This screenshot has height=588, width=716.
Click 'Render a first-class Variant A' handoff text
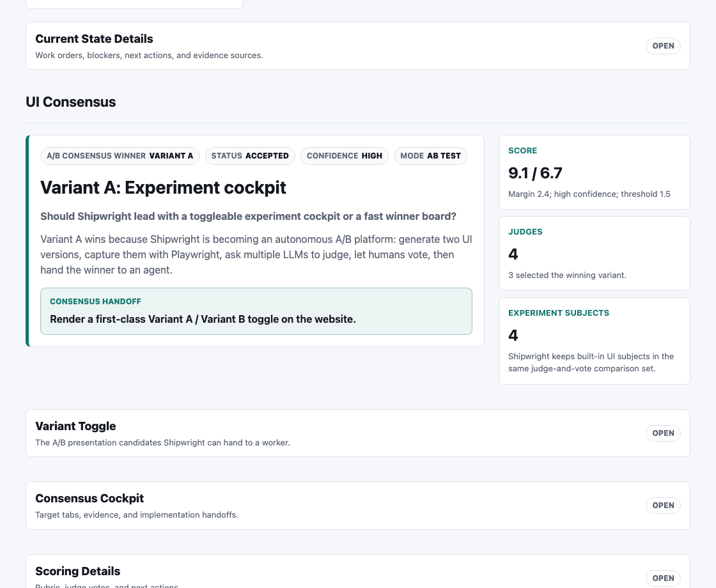pos(203,319)
